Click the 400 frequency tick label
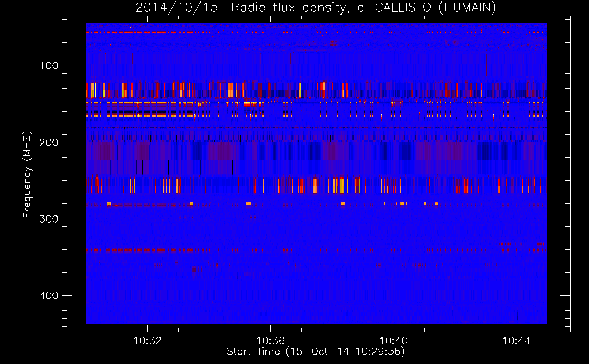The width and height of the screenshot is (589, 364). (x=49, y=295)
